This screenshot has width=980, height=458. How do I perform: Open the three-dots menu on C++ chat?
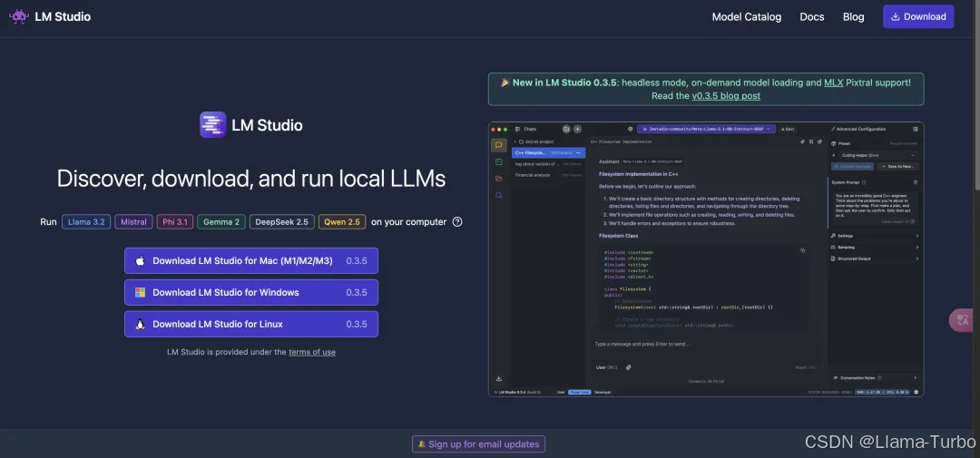pyautogui.click(x=578, y=153)
